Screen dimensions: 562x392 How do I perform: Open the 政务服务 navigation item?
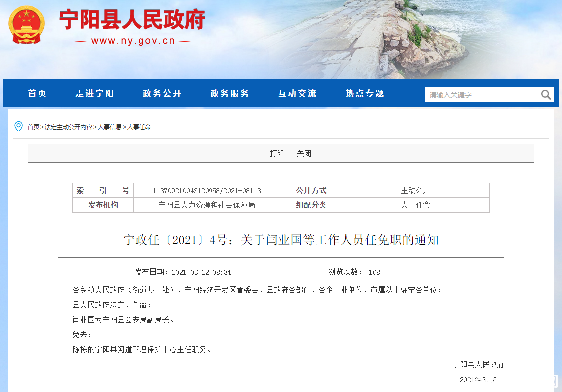coord(230,93)
